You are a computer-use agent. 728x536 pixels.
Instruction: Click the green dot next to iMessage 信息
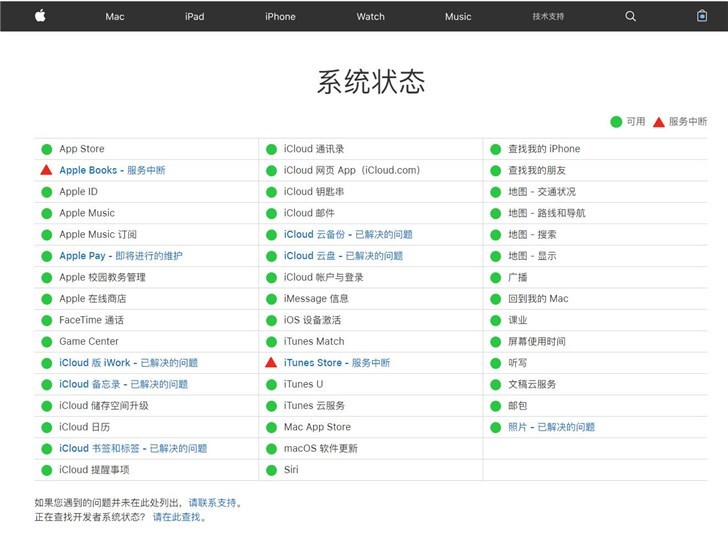272,299
